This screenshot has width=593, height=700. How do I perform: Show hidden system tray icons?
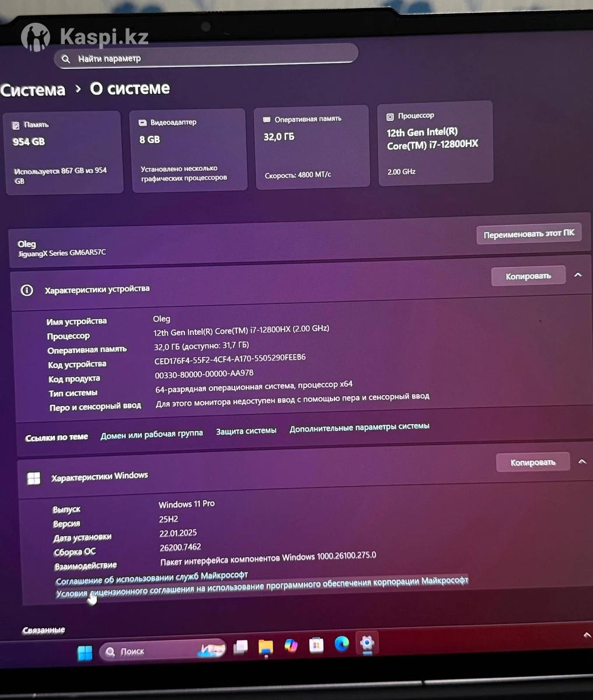coord(587,635)
